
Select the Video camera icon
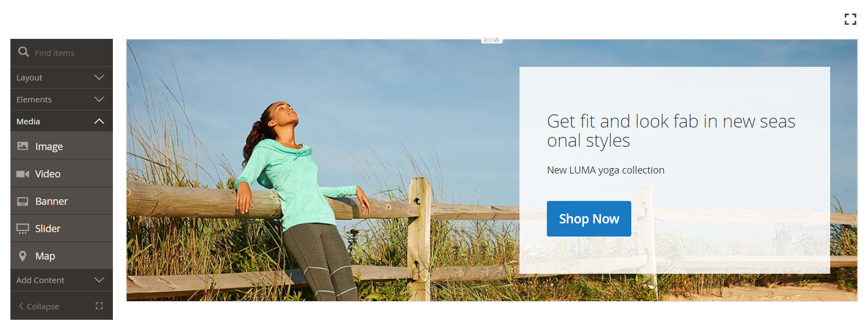[22, 174]
